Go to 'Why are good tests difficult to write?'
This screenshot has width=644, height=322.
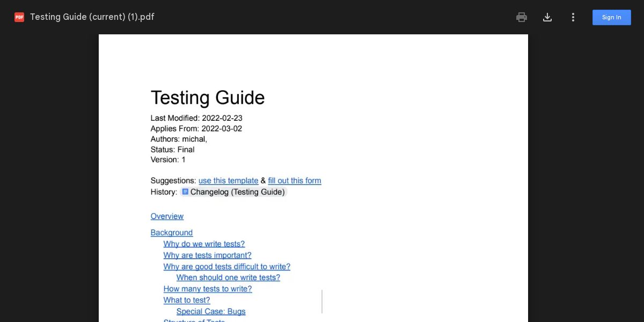click(x=226, y=267)
